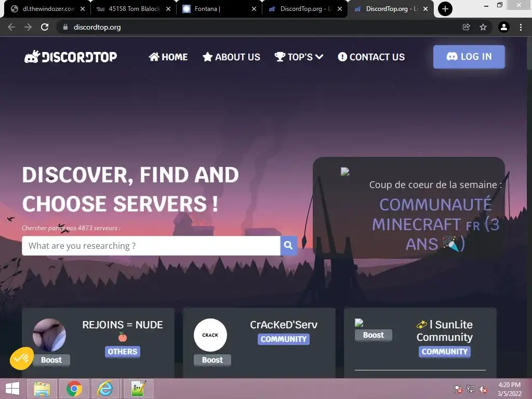Click Boost under REJOINS = NUDE

tap(51, 360)
